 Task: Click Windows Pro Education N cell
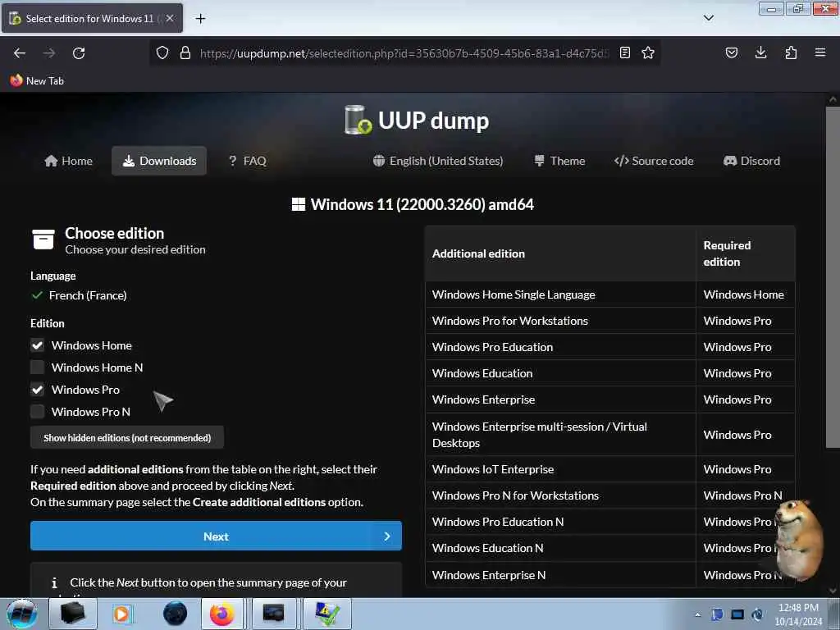(x=560, y=522)
